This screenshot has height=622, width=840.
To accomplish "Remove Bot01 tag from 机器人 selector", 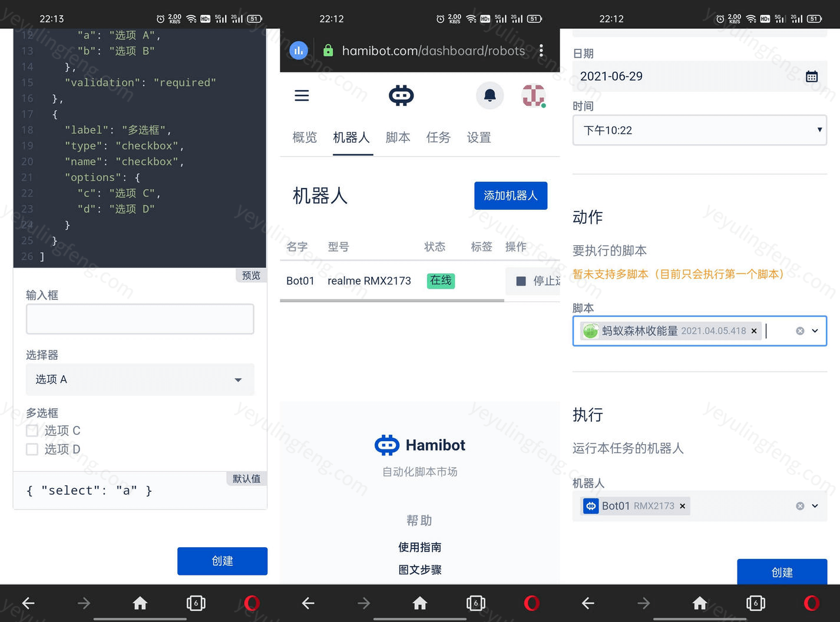I will 683,506.
